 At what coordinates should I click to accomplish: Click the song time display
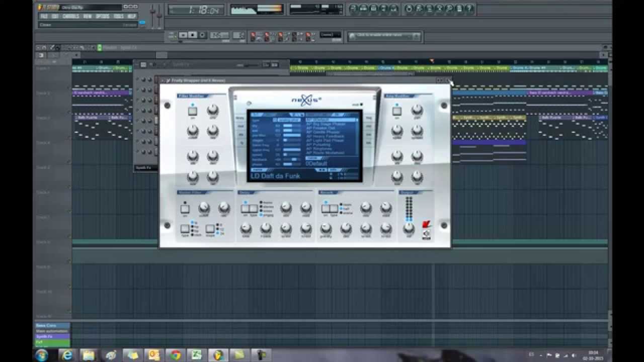[197, 10]
